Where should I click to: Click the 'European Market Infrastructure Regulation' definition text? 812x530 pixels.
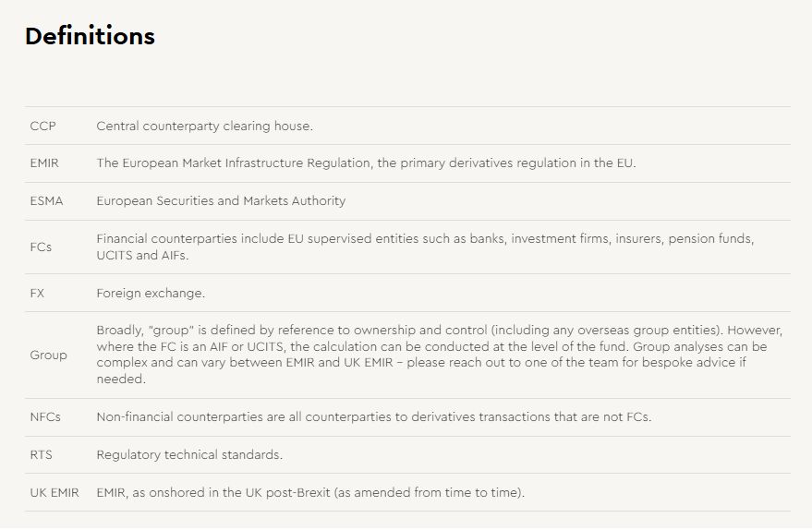point(366,163)
